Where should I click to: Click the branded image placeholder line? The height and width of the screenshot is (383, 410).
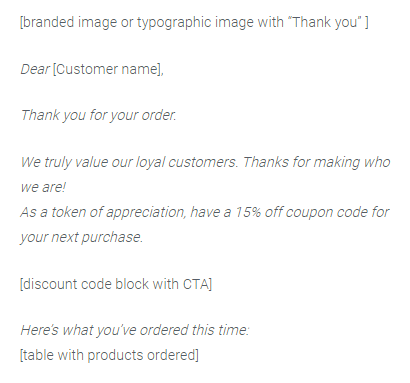coord(194,23)
